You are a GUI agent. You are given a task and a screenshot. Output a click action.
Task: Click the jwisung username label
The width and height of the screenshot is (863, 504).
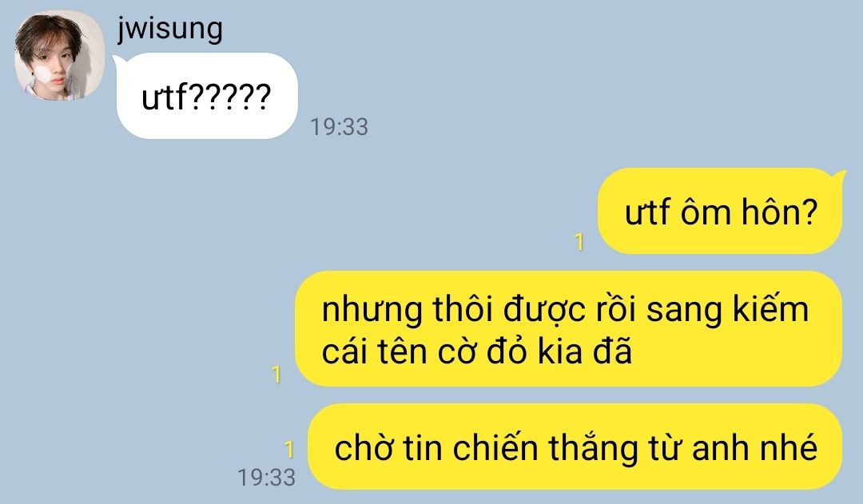(x=170, y=29)
